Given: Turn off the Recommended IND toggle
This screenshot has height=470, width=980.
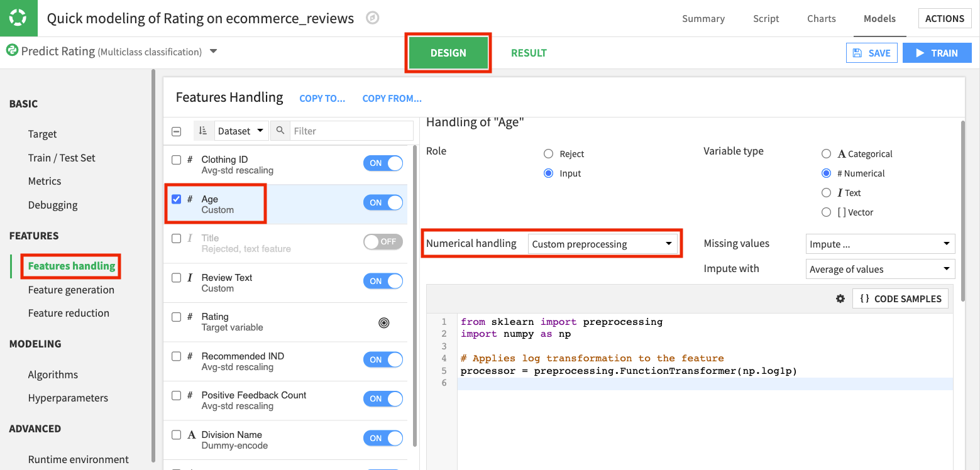Looking at the screenshot, I should 383,359.
